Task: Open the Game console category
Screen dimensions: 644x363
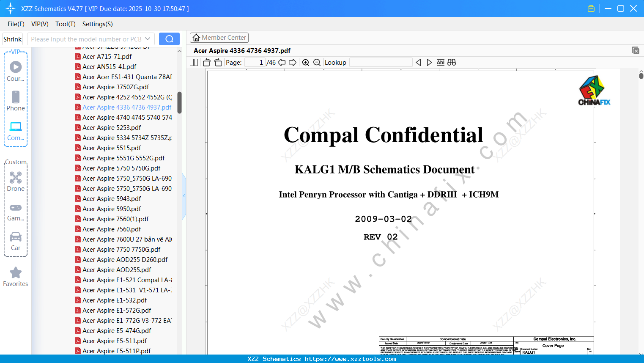Action: [16, 212]
